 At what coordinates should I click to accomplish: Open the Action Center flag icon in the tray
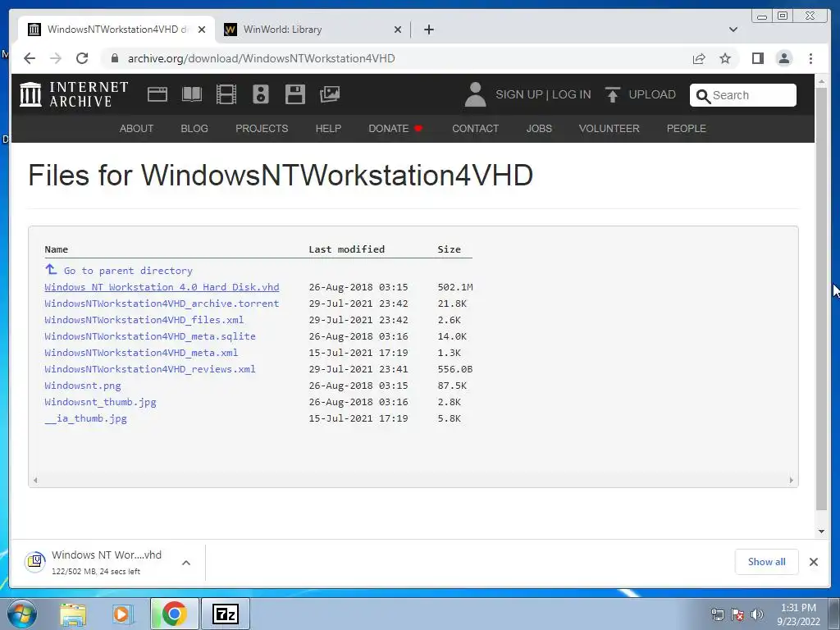click(737, 614)
